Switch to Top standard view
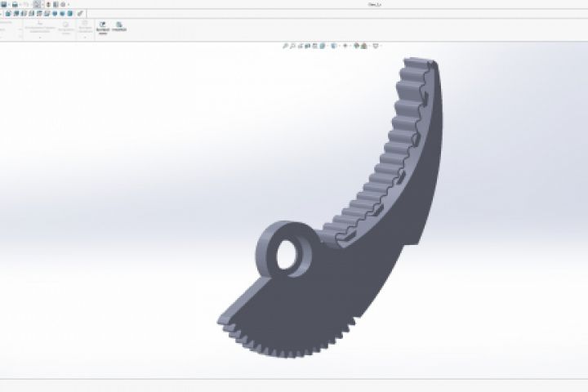 click(x=39, y=14)
